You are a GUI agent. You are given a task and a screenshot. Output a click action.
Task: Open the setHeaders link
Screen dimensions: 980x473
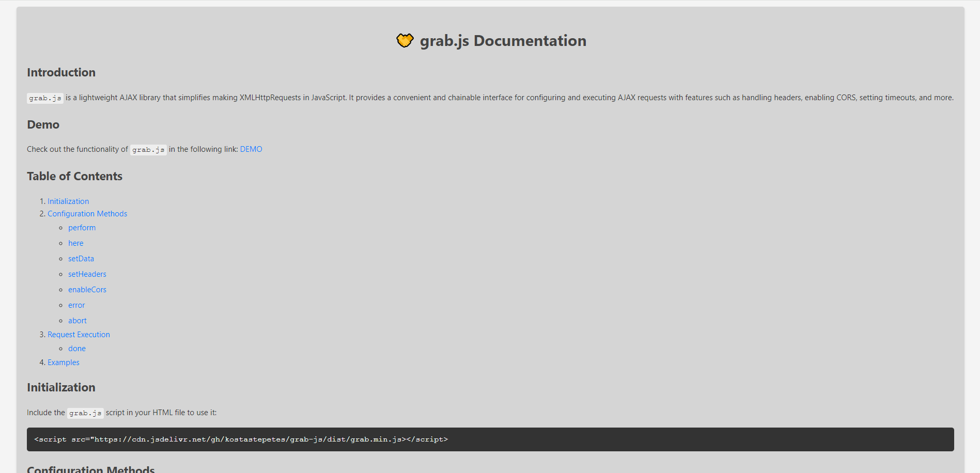point(87,274)
